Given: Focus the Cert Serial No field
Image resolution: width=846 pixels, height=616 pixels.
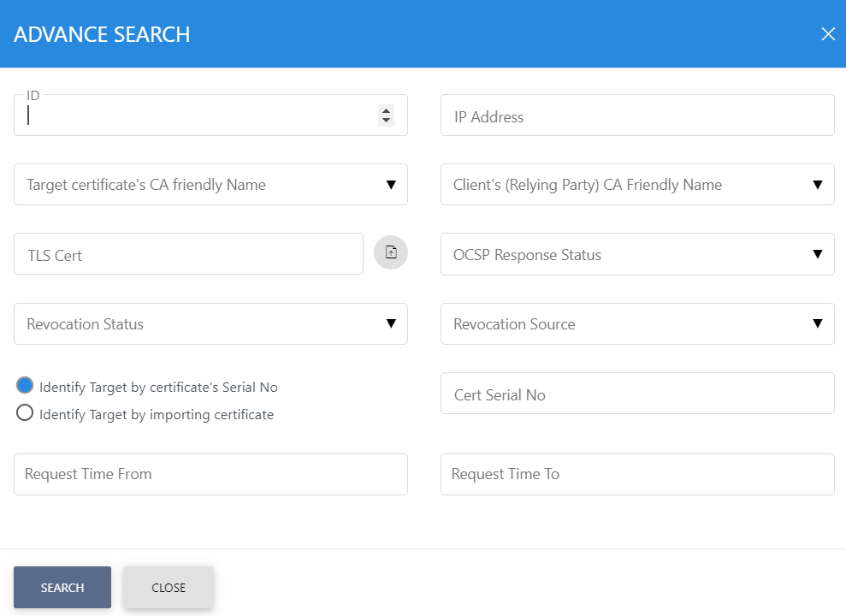Looking at the screenshot, I should pyautogui.click(x=637, y=394).
